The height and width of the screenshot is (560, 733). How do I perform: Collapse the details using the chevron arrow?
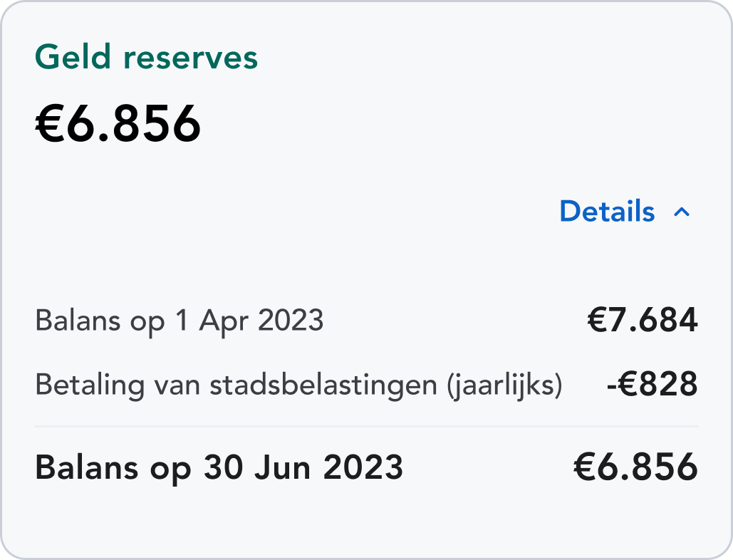pos(682,212)
